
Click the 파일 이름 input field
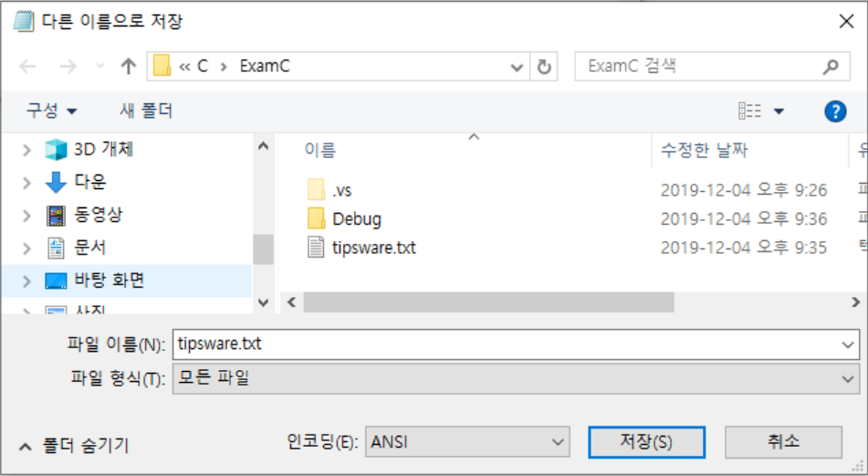(x=516, y=344)
